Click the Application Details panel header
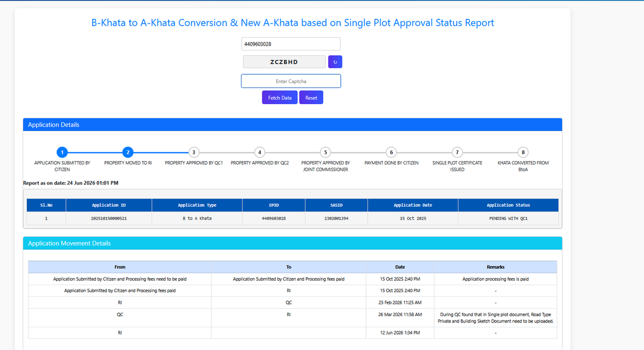Image resolution: width=644 pixels, height=350 pixels. [x=292, y=125]
